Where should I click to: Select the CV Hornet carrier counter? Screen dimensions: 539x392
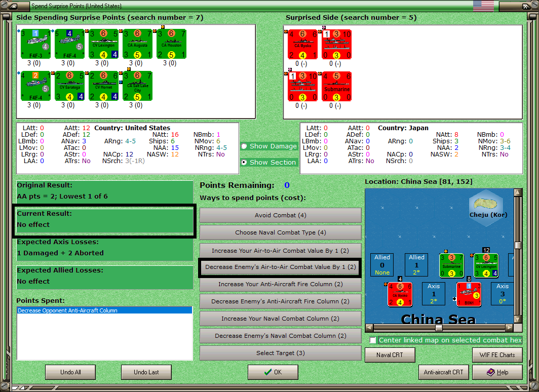[103, 86]
